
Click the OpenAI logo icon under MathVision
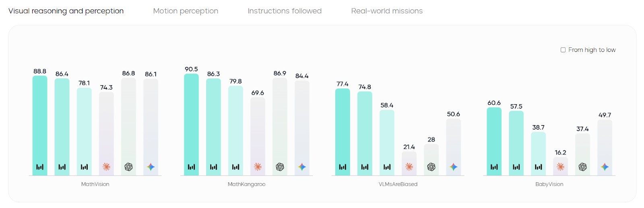(x=128, y=167)
